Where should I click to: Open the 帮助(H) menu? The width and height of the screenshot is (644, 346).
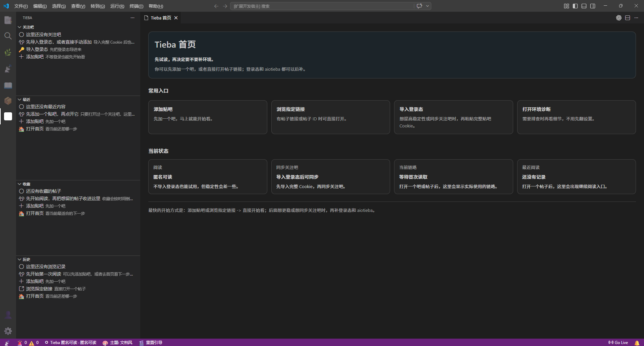click(156, 6)
